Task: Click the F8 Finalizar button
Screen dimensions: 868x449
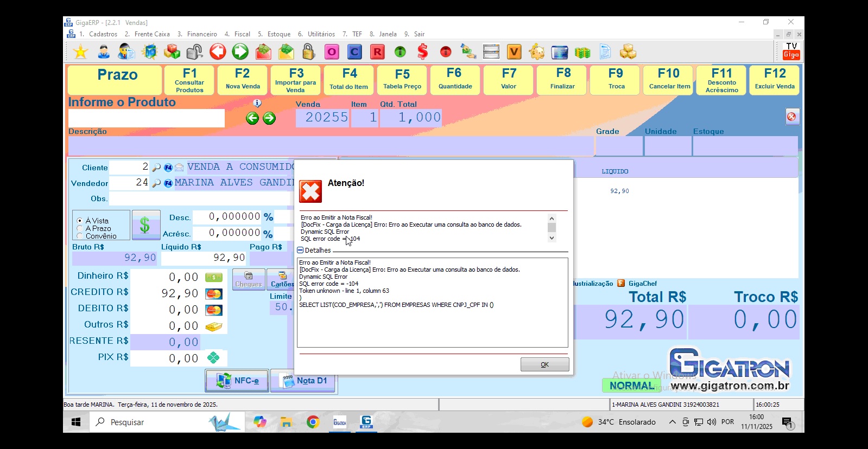Action: tap(562, 80)
